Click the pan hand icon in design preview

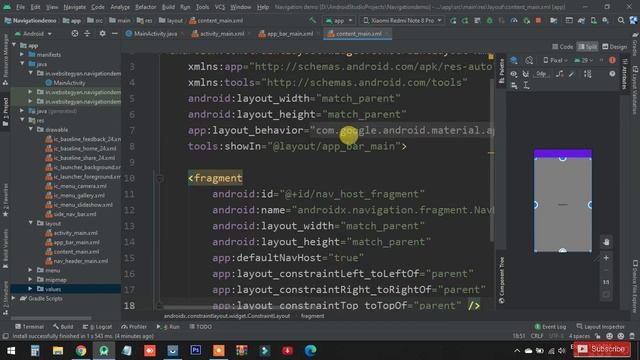pos(606,242)
